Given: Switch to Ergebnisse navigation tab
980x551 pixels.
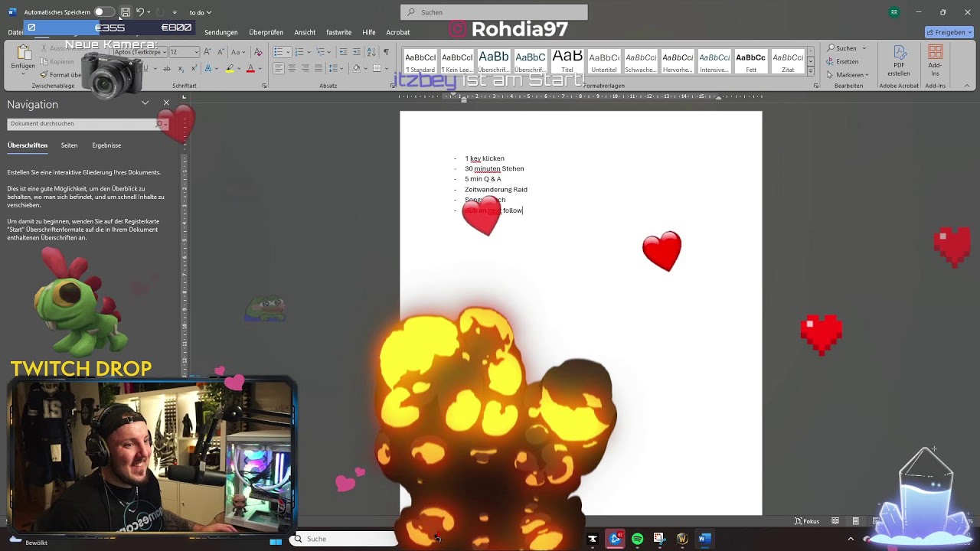Looking at the screenshot, I should 106,145.
